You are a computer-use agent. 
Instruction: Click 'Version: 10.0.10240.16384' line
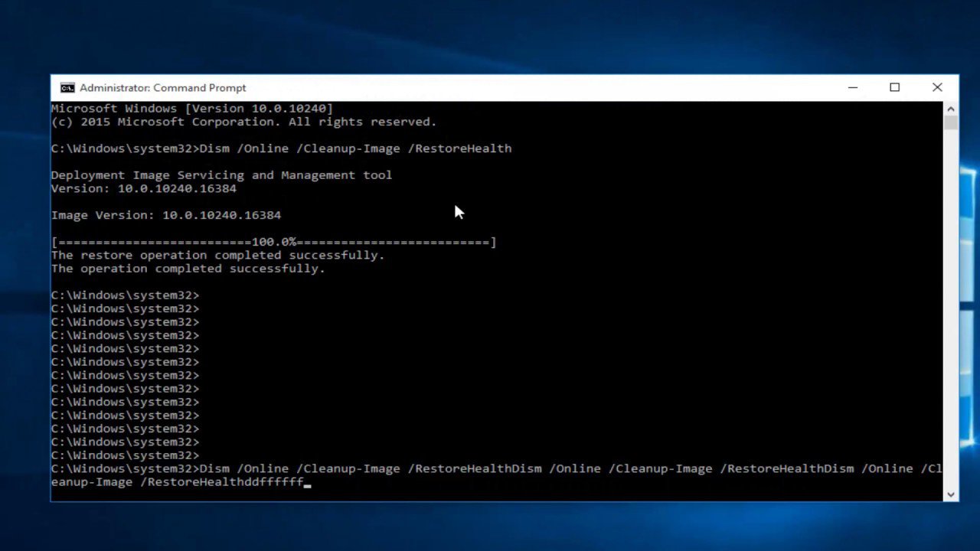coord(144,188)
